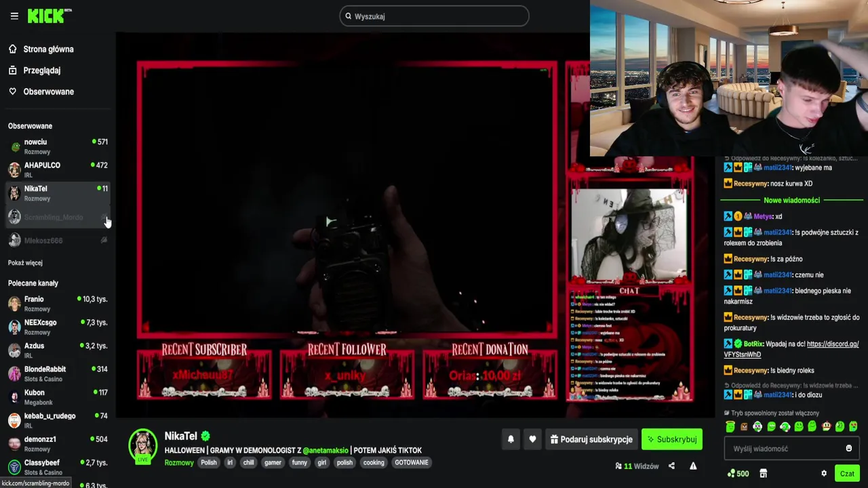Insert the heart-eyes green emote

tap(853, 426)
